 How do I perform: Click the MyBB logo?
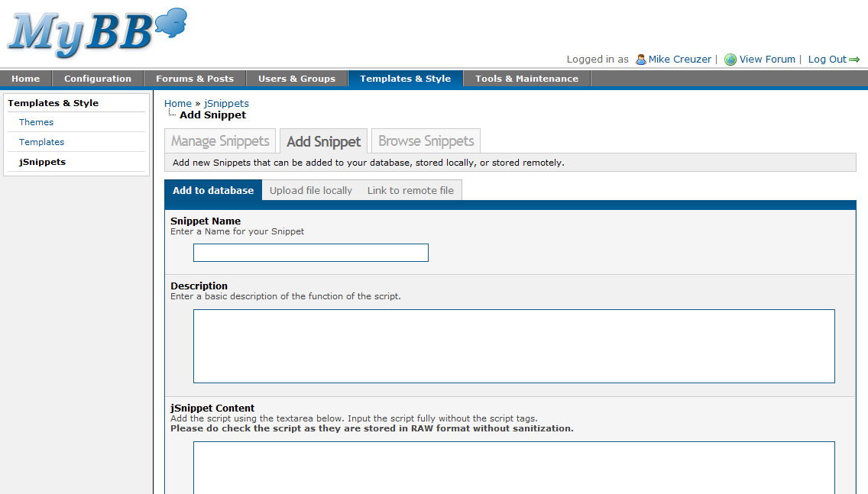pyautogui.click(x=97, y=34)
